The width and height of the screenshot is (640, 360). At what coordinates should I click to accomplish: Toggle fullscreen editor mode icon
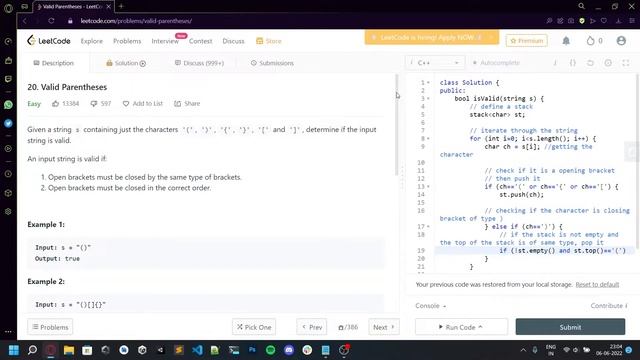pos(625,63)
